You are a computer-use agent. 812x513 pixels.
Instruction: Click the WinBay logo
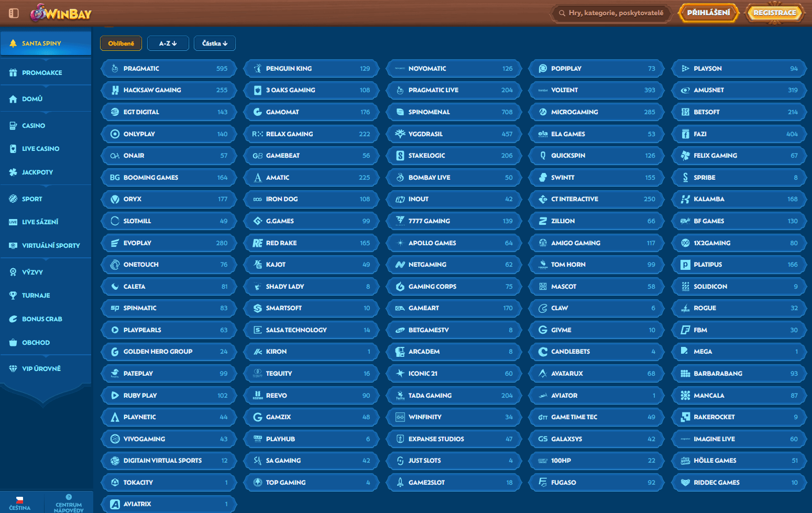61,13
